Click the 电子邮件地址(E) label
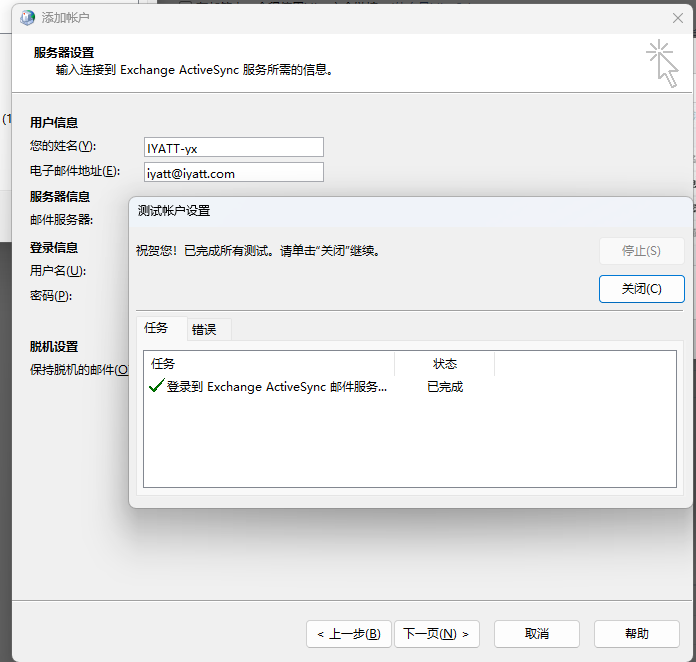This screenshot has height=662, width=696. point(75,171)
